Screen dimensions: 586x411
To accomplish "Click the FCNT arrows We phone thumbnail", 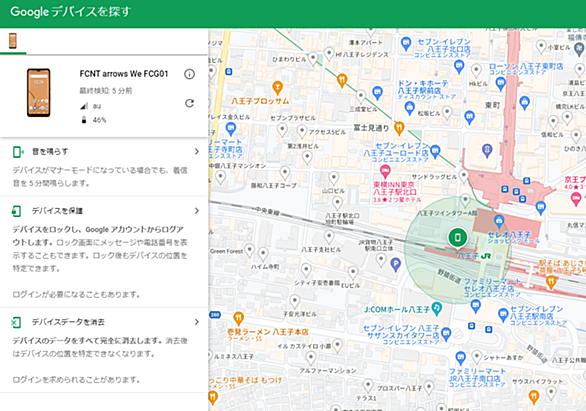I will pyautogui.click(x=38, y=93).
